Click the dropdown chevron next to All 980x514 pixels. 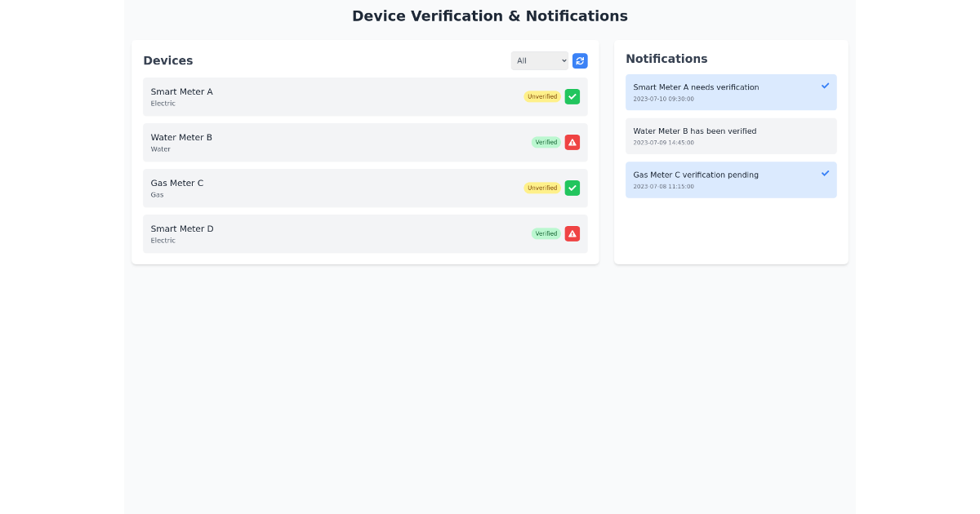[563, 60]
